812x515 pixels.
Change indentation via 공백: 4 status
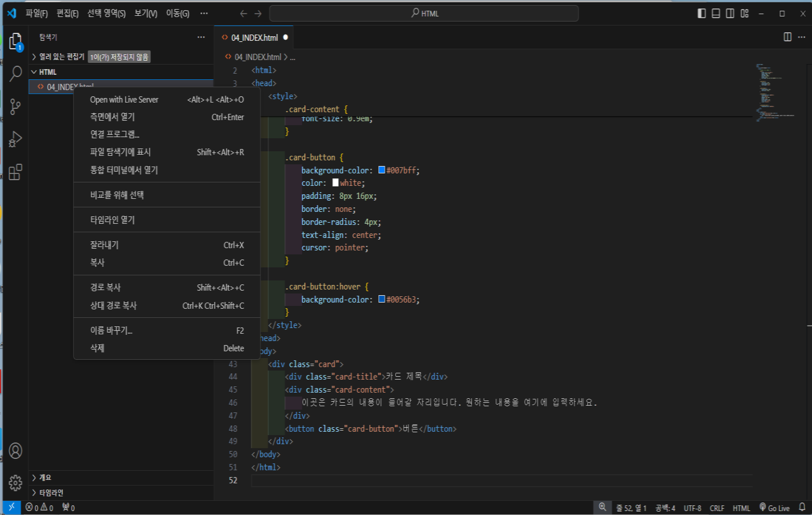pyautogui.click(x=665, y=508)
